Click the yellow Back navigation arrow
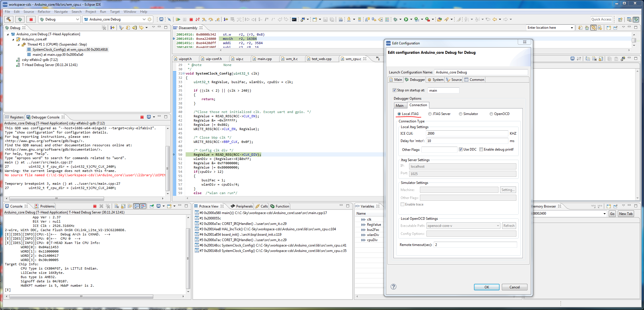 click(x=495, y=19)
